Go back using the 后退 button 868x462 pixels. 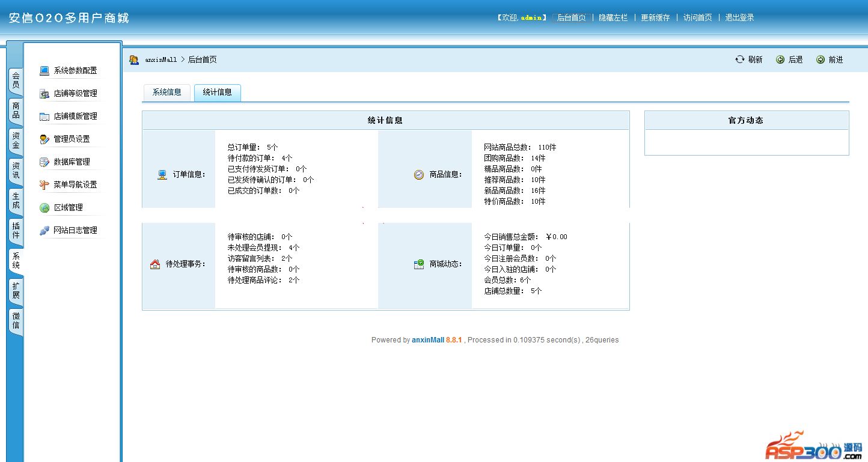[789, 59]
